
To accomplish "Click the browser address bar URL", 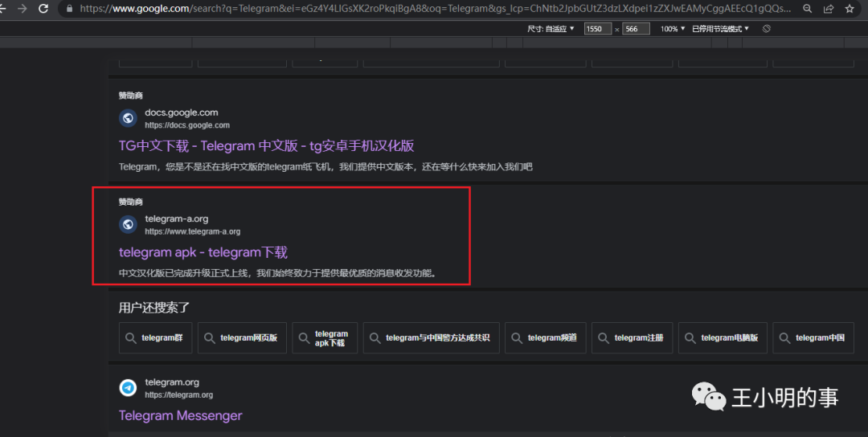I will [x=435, y=9].
